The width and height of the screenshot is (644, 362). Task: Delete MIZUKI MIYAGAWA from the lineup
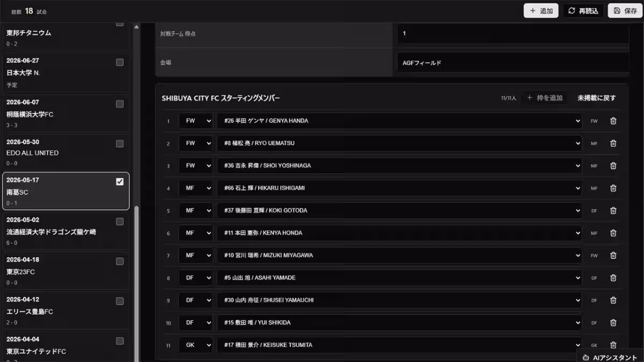[613, 256]
